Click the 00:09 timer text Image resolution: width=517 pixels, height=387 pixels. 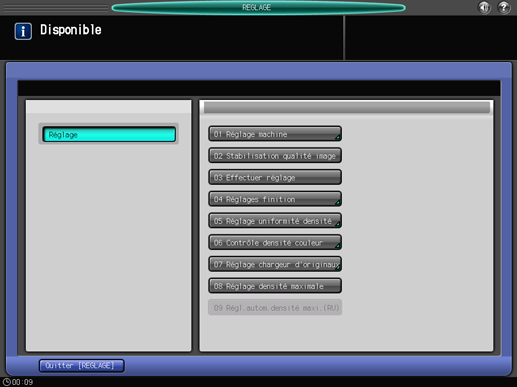pos(23,382)
